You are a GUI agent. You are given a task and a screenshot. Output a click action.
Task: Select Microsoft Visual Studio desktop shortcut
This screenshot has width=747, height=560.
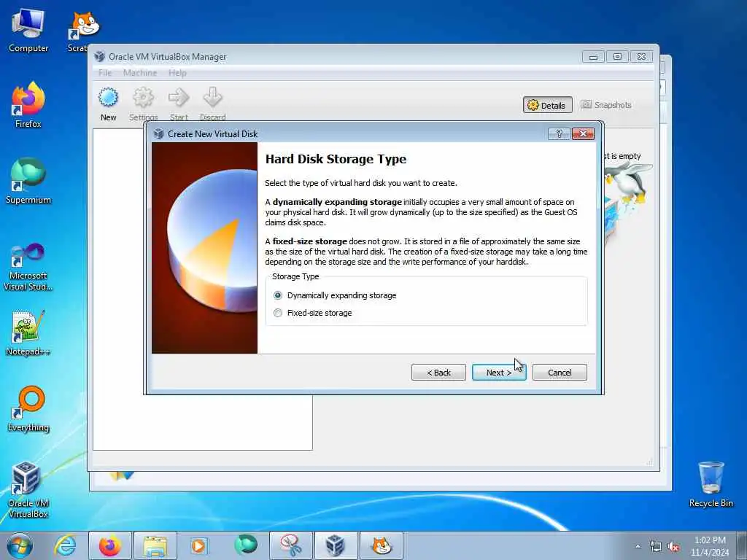(x=28, y=267)
